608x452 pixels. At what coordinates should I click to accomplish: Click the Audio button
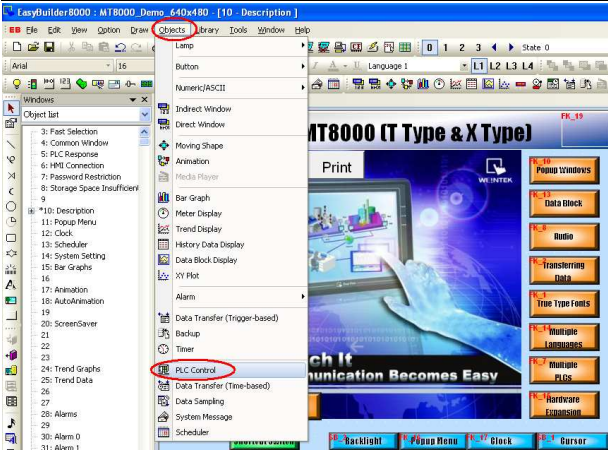tap(563, 236)
